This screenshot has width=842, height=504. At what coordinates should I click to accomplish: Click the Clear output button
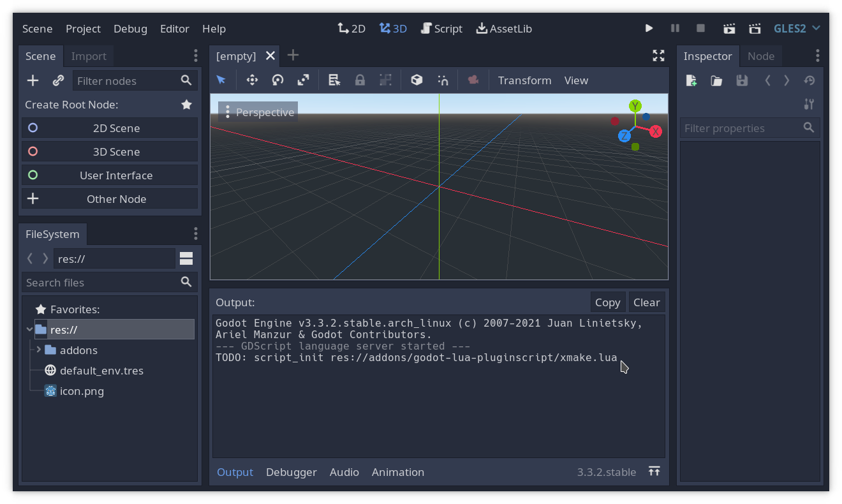pos(646,302)
